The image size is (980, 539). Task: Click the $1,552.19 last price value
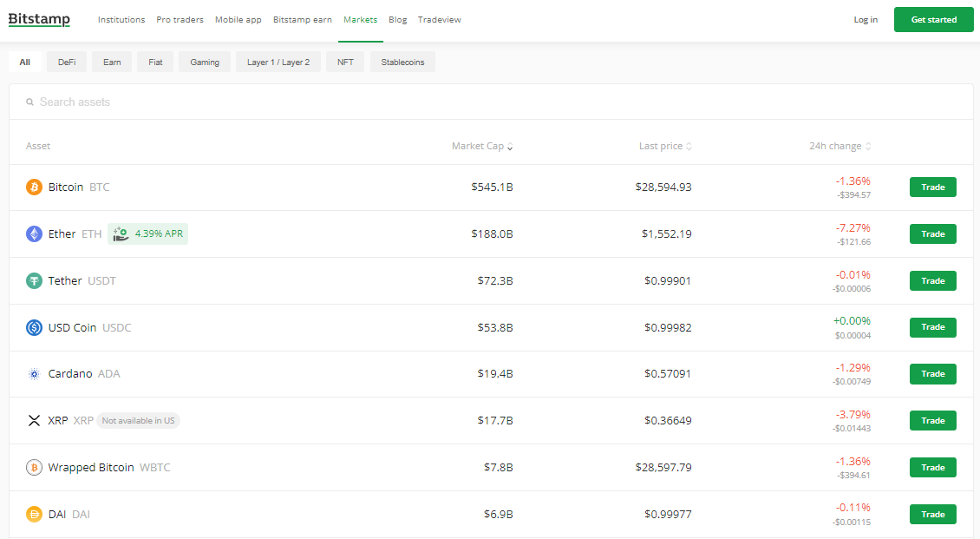[666, 233]
